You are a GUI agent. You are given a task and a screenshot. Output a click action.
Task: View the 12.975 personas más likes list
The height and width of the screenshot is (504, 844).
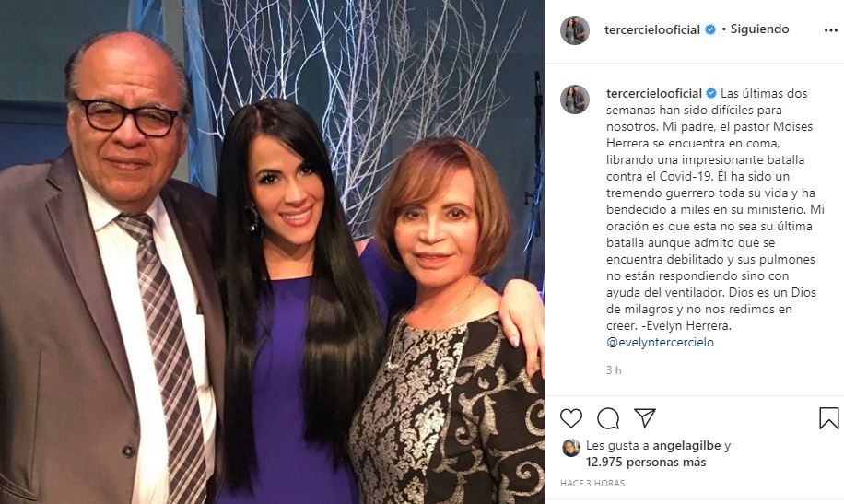[x=646, y=462]
